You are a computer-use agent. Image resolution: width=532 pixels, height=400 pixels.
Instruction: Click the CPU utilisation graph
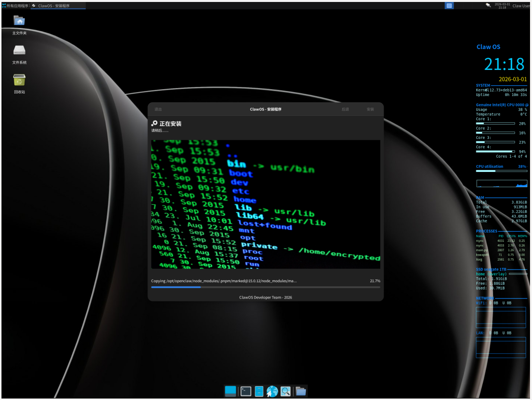pos(501,183)
